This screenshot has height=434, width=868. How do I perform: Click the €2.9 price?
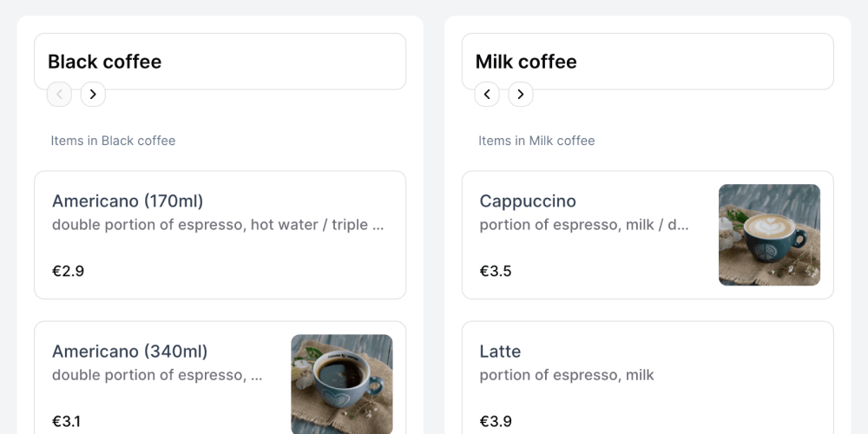click(68, 271)
